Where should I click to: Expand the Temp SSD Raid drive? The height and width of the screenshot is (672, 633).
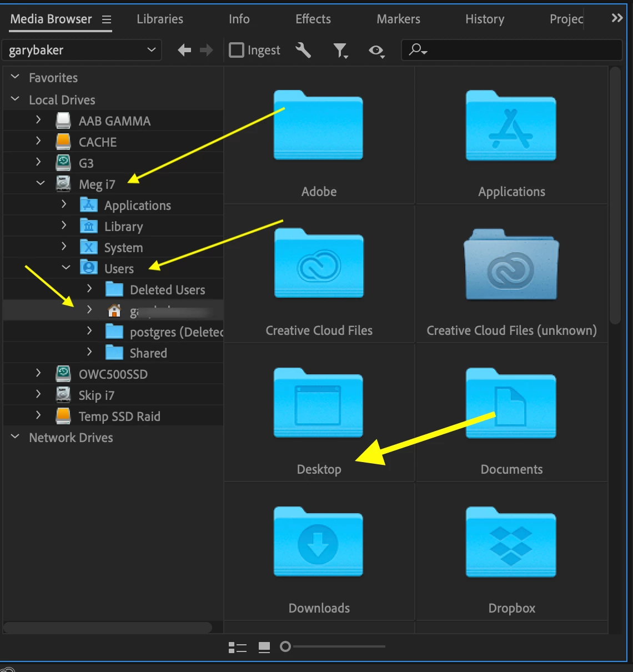click(38, 415)
